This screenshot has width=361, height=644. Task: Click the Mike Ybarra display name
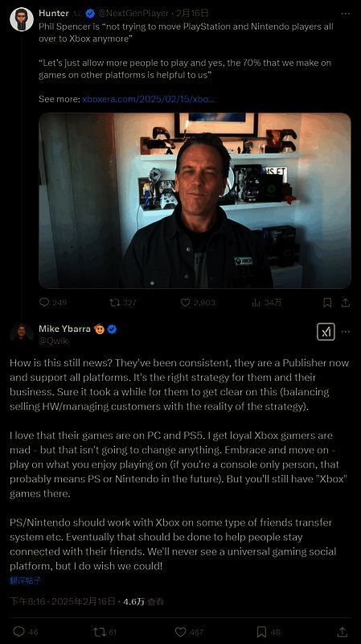click(x=64, y=328)
